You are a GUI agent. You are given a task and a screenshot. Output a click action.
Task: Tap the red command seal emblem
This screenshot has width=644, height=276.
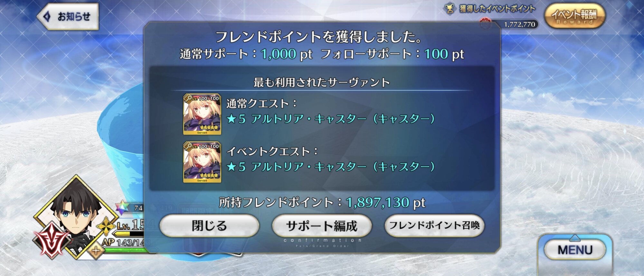click(52, 240)
